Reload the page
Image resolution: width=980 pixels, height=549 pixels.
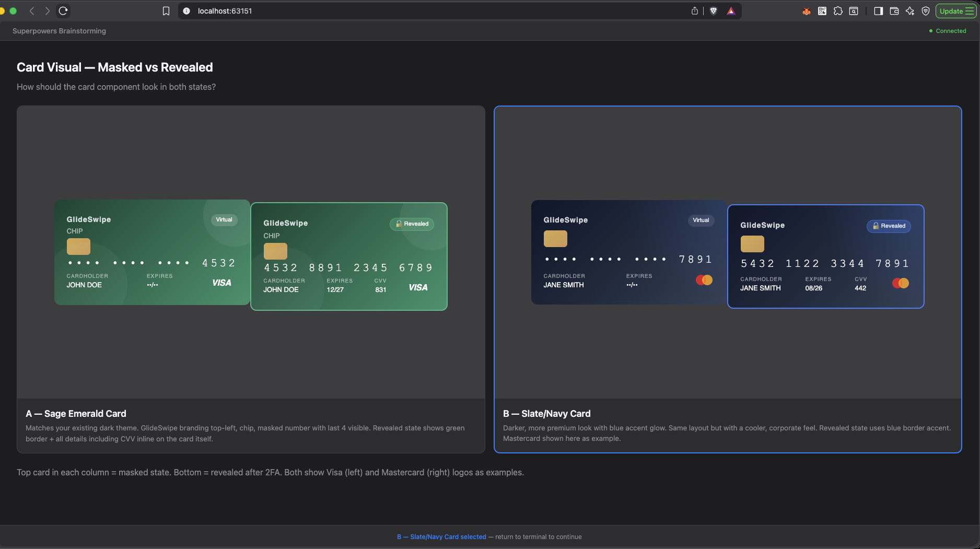click(x=63, y=11)
